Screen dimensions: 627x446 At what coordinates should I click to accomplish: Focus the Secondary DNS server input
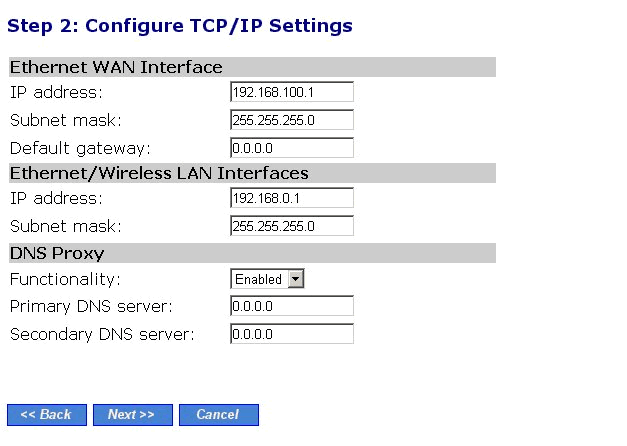292,334
